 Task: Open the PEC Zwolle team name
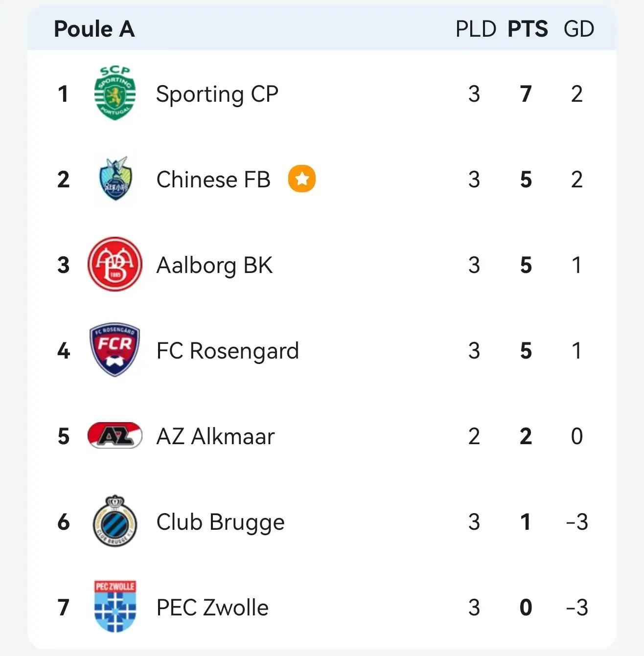pyautogui.click(x=212, y=608)
